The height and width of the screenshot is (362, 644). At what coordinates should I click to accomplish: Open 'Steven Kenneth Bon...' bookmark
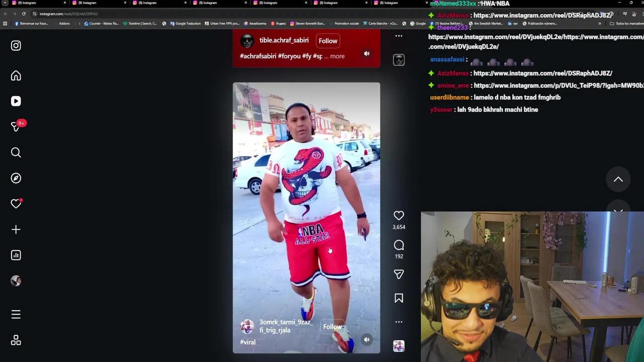[308, 24]
